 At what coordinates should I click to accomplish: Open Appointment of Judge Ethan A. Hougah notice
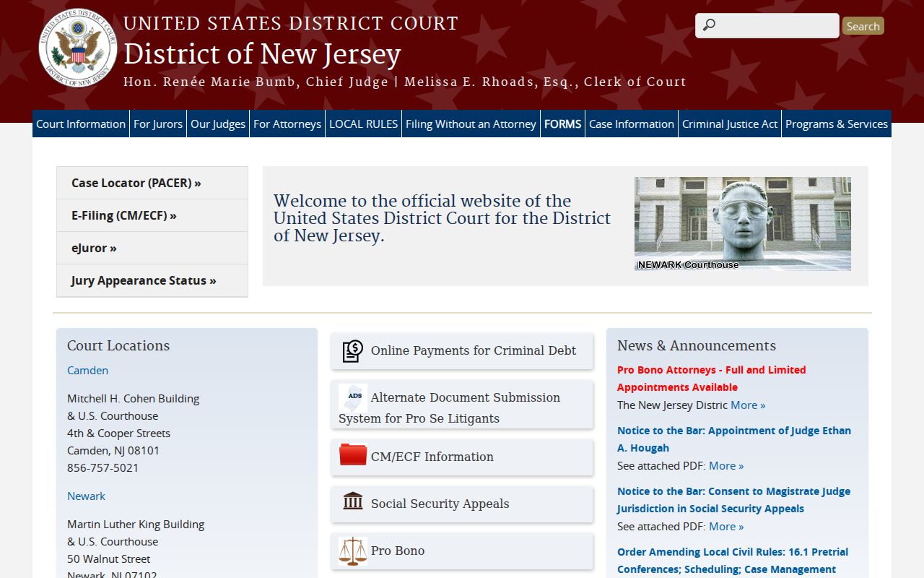734,439
